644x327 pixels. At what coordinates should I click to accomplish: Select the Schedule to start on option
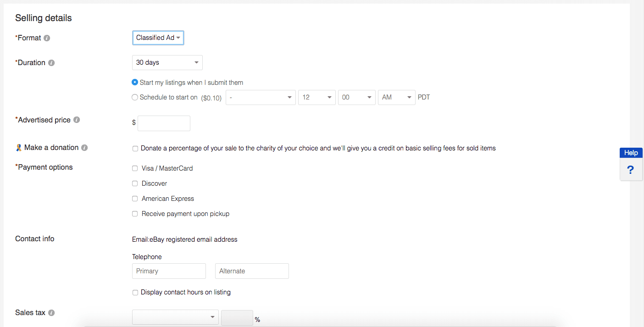(135, 97)
